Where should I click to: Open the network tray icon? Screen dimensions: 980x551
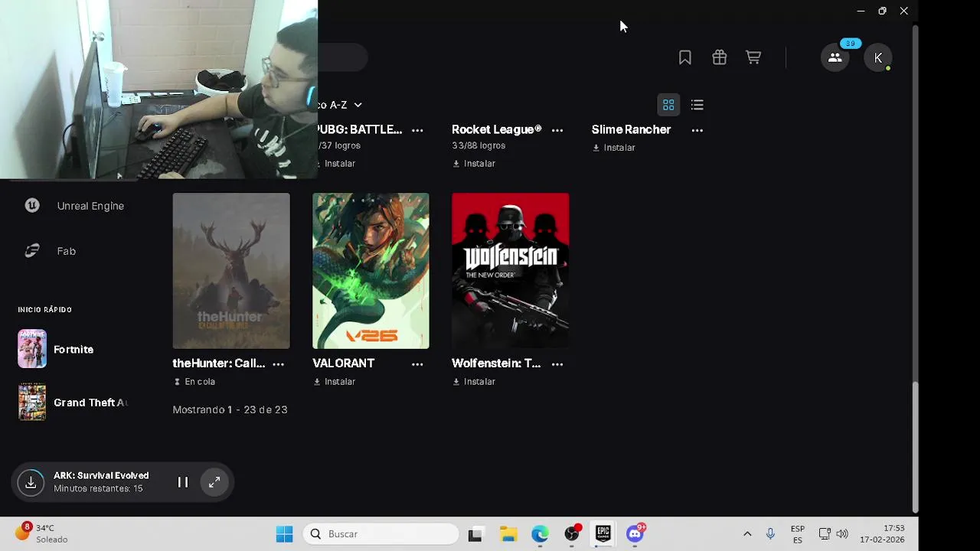(x=825, y=534)
